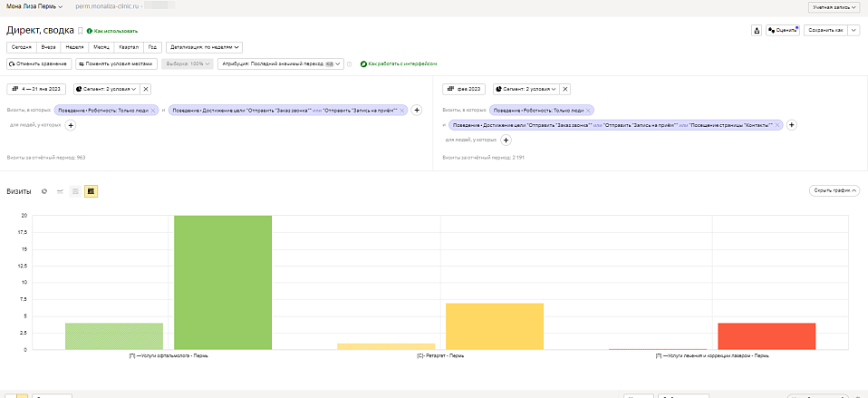
Task: Select the line chart view icon
Action: [61, 191]
